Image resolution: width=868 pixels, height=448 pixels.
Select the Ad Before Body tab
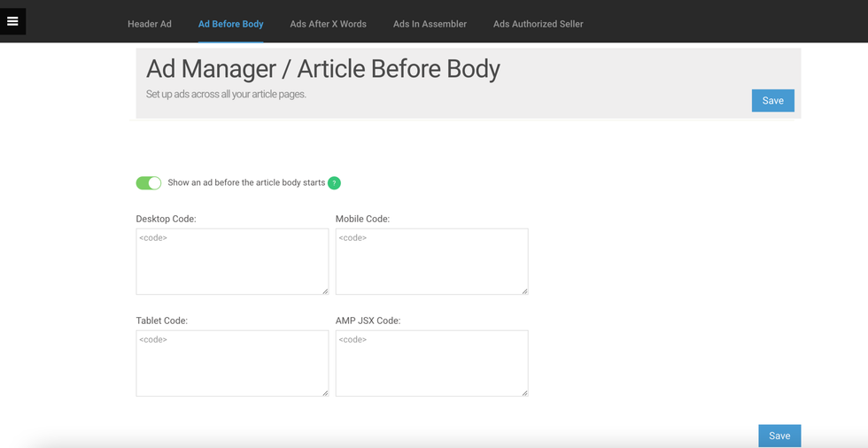coord(230,24)
